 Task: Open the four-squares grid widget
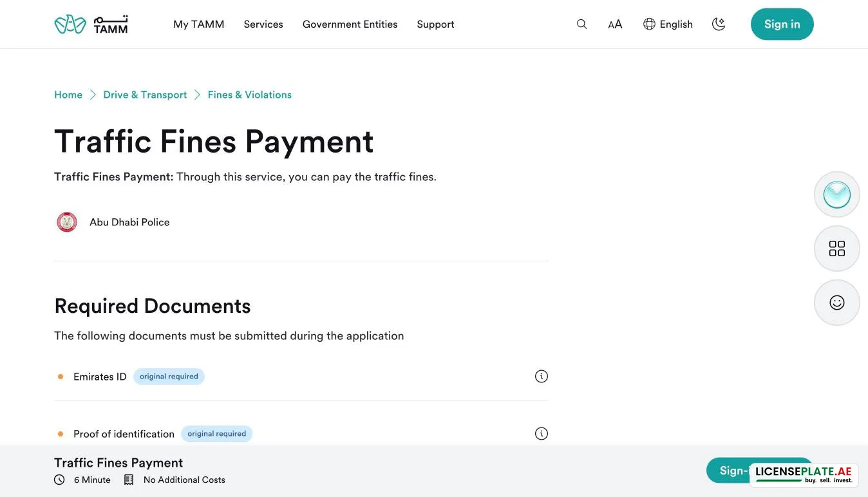pyautogui.click(x=837, y=248)
